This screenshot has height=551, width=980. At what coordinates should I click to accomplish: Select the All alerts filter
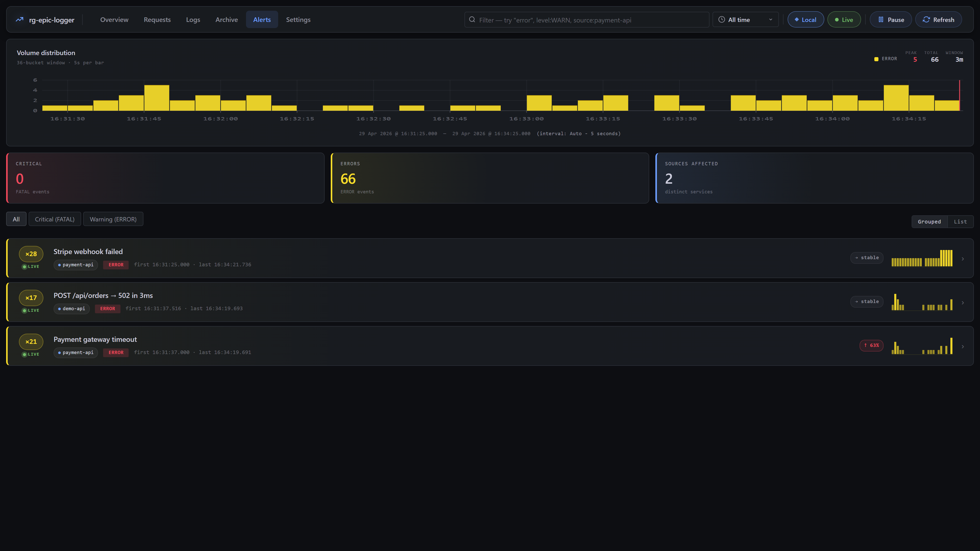(16, 219)
